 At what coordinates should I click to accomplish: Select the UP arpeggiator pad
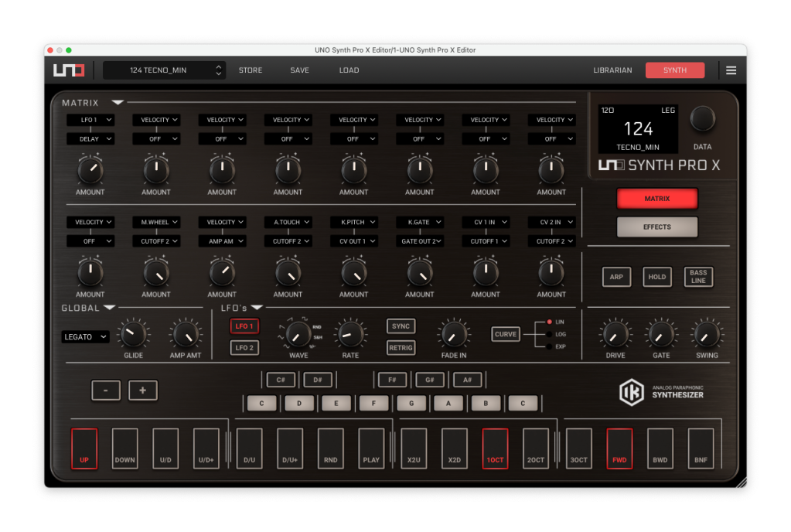(x=84, y=448)
